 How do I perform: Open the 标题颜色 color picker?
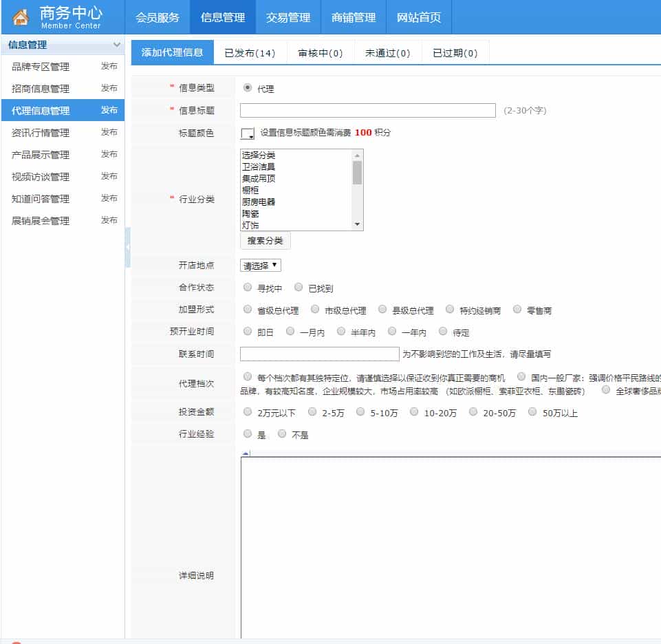pyautogui.click(x=248, y=133)
